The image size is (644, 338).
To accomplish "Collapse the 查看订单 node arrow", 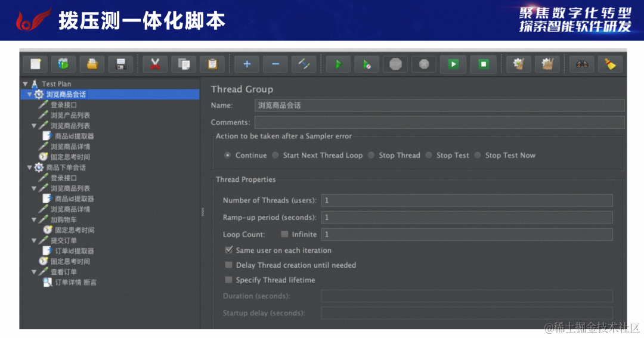I will [x=34, y=272].
